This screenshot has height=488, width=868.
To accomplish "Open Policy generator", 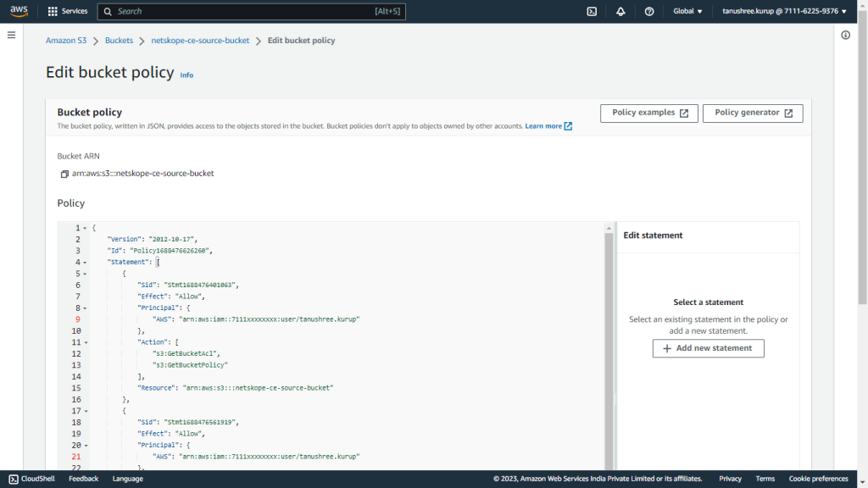I will click(753, 113).
